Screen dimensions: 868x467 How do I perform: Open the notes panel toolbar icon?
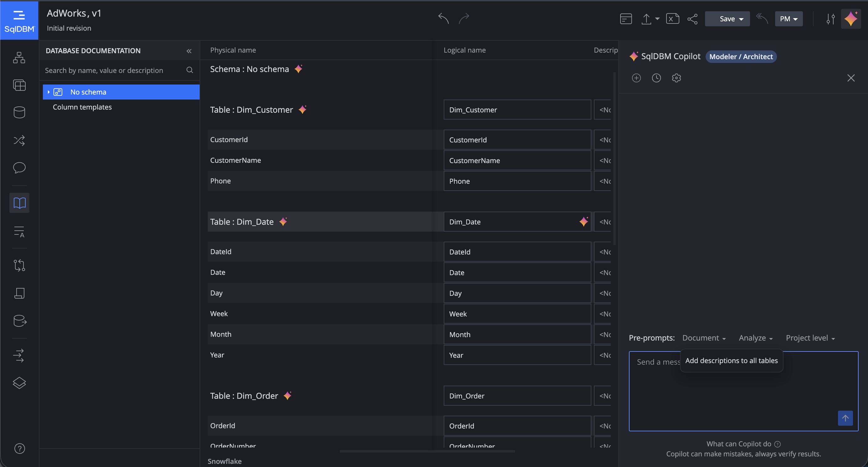click(626, 19)
